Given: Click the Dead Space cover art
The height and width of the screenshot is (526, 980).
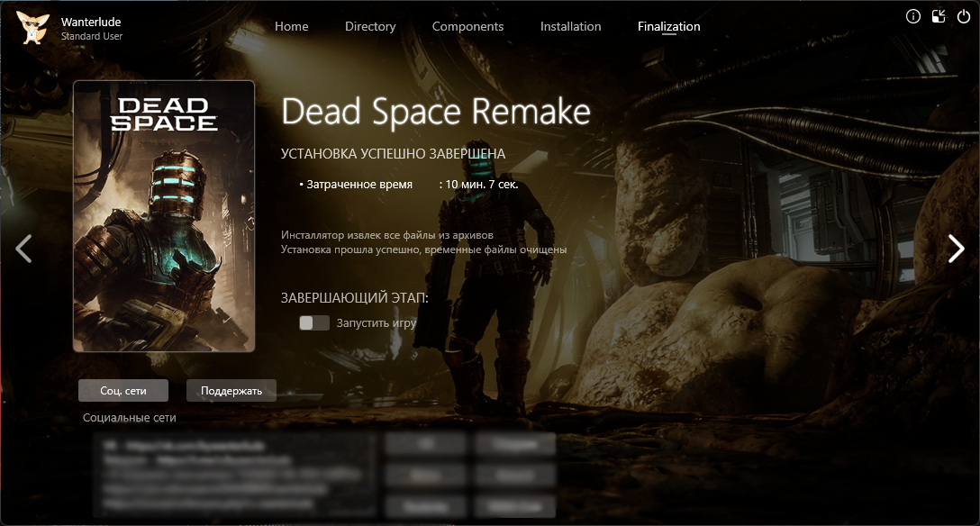Looking at the screenshot, I should coord(164,216).
